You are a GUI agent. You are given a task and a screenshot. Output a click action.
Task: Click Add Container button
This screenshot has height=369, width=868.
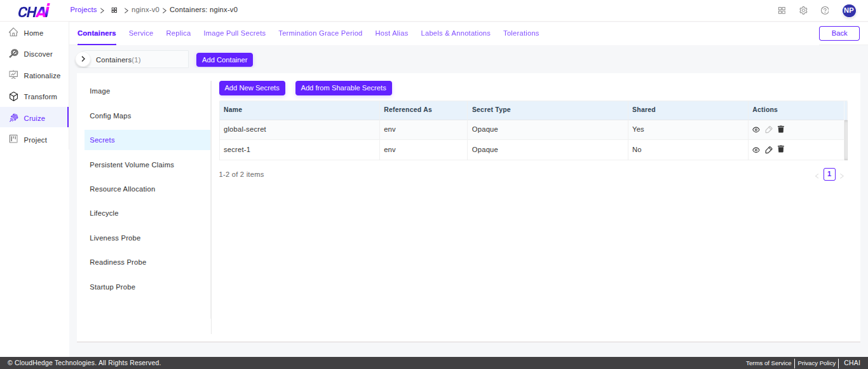pos(225,60)
